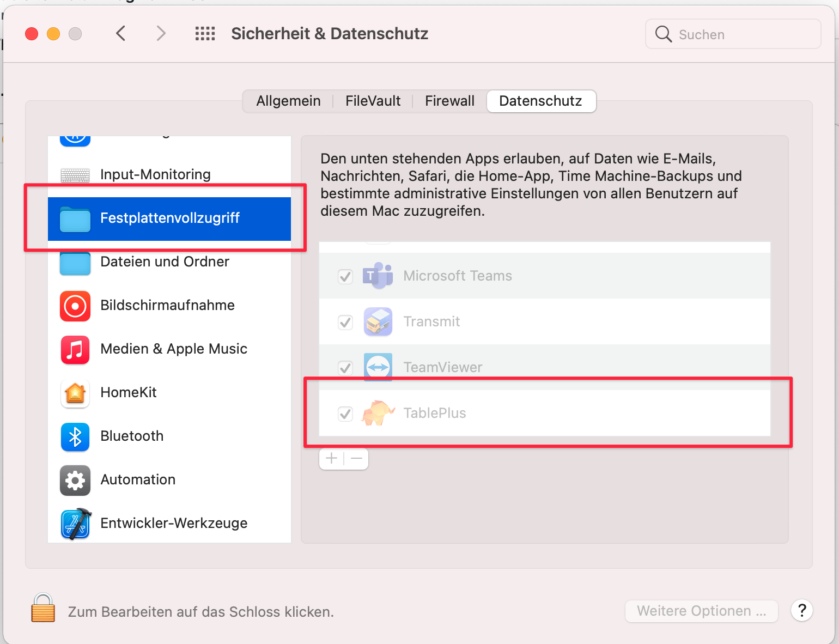Select Dateien und Ordner in sidebar

click(169, 262)
